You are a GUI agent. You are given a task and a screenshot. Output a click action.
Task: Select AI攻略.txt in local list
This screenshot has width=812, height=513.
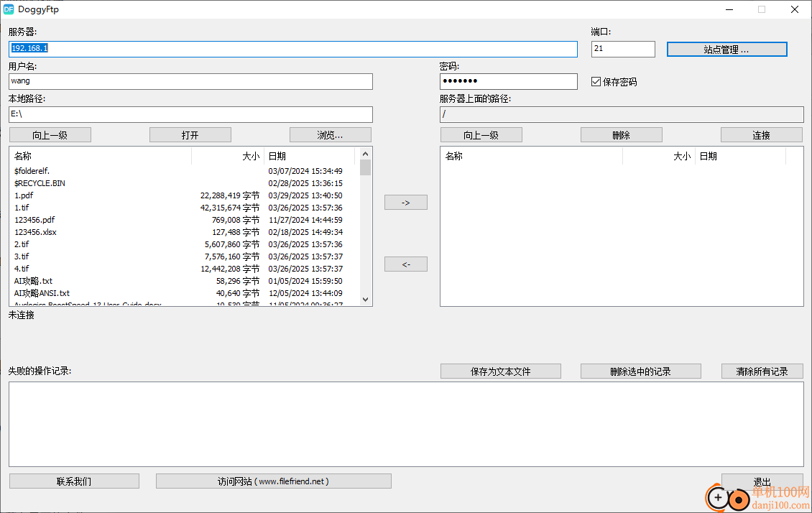(34, 281)
